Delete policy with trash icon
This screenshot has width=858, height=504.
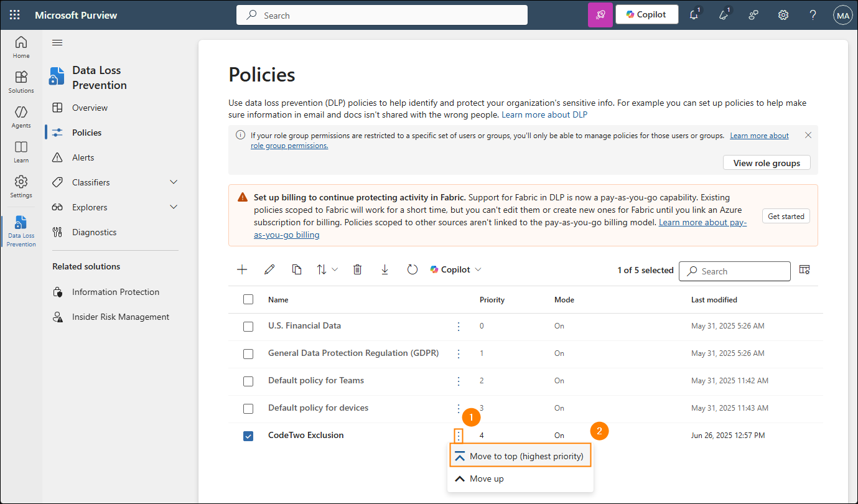coord(357,269)
